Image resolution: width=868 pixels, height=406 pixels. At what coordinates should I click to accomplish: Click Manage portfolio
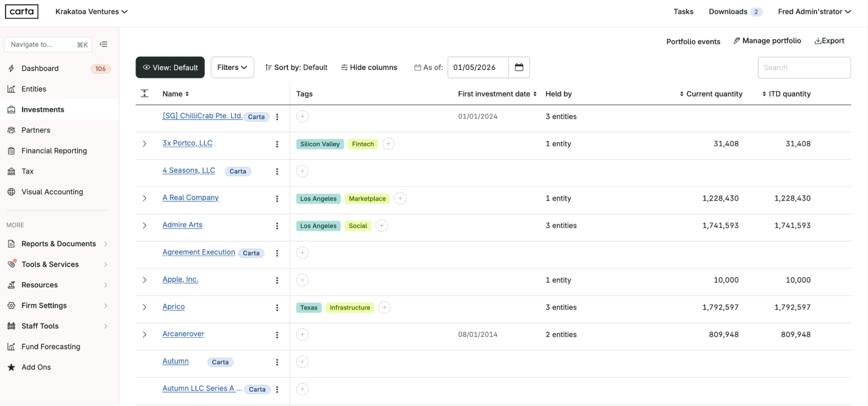[x=767, y=40]
